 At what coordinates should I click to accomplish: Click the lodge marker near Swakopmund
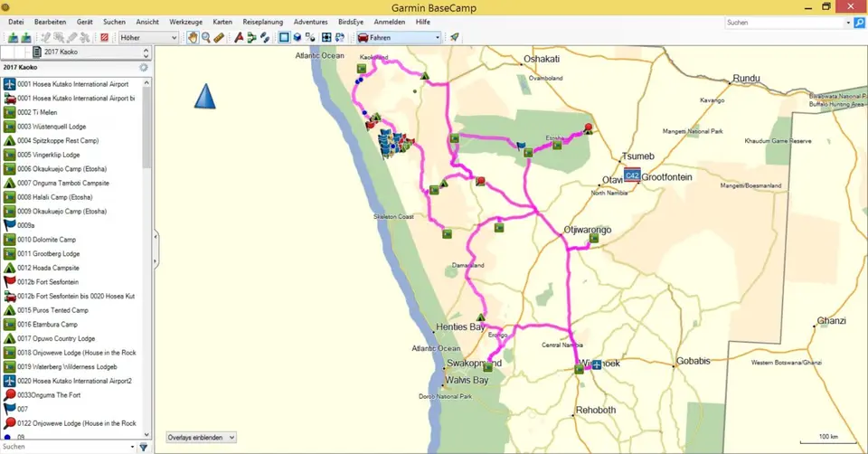487,366
